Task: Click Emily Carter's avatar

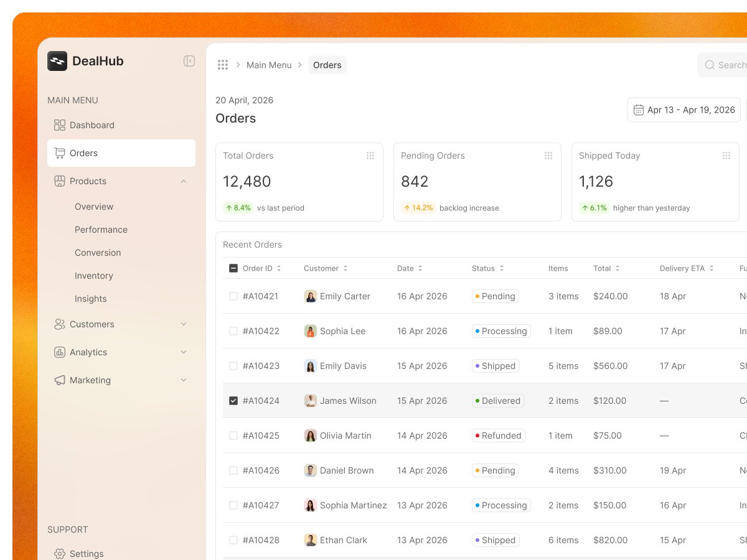Action: click(311, 296)
